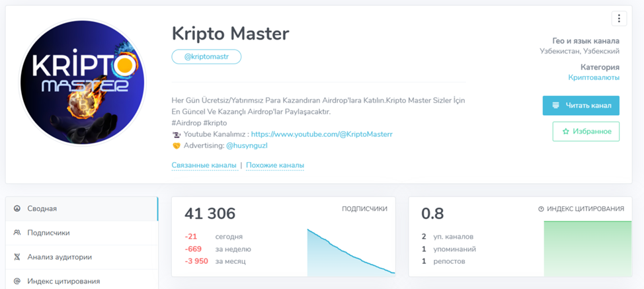The height and width of the screenshot is (289, 644).
Task: Select the Сводная sidebar tab
Action: point(82,208)
